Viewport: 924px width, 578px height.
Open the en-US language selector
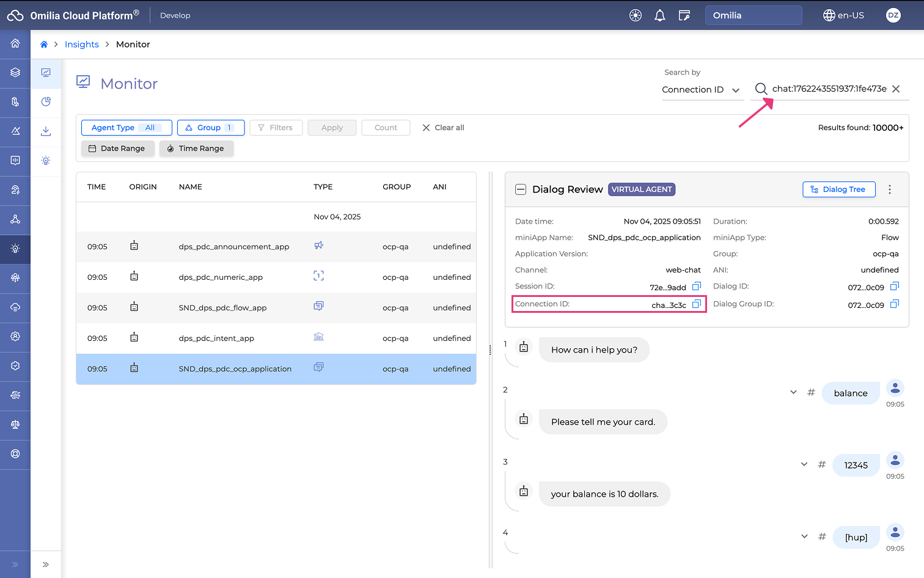(x=843, y=15)
